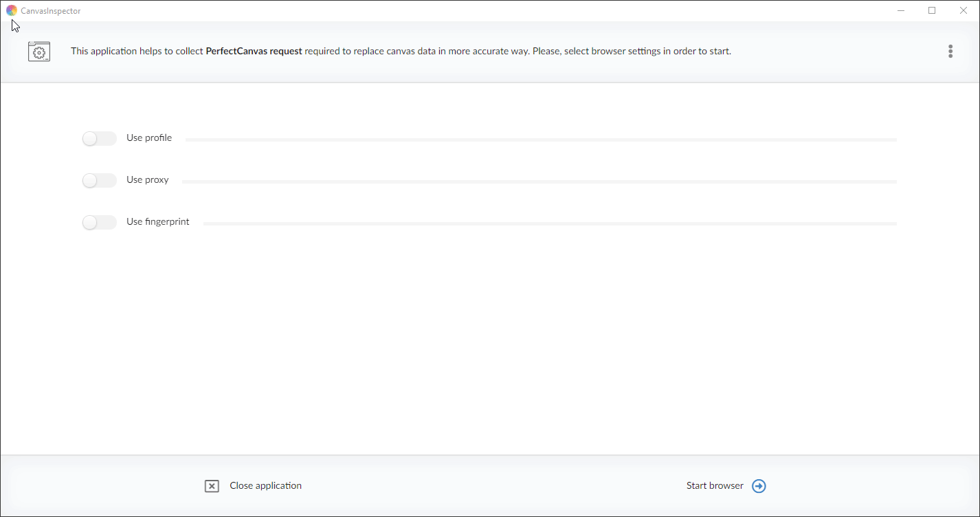This screenshot has height=517, width=980.
Task: Click the Start browser arrow icon
Action: click(x=759, y=486)
